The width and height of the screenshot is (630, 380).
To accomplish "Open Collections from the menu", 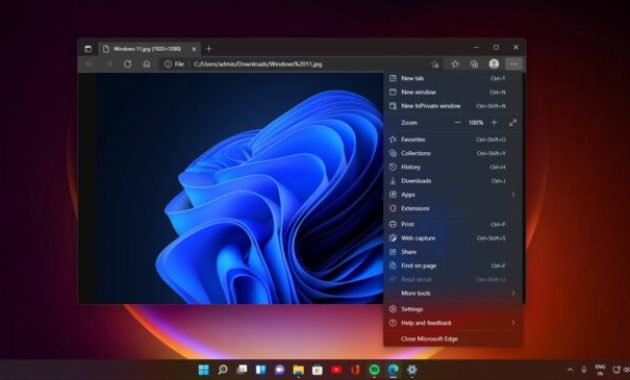I will click(x=453, y=153).
